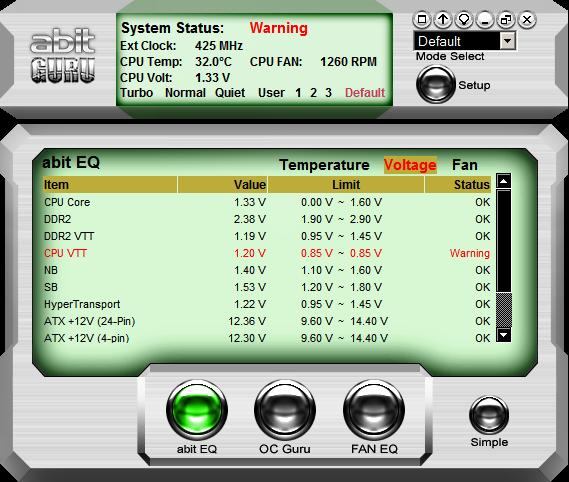
Task: Click the 1260 RPM CPU FAN reading
Action: pyautogui.click(x=348, y=62)
